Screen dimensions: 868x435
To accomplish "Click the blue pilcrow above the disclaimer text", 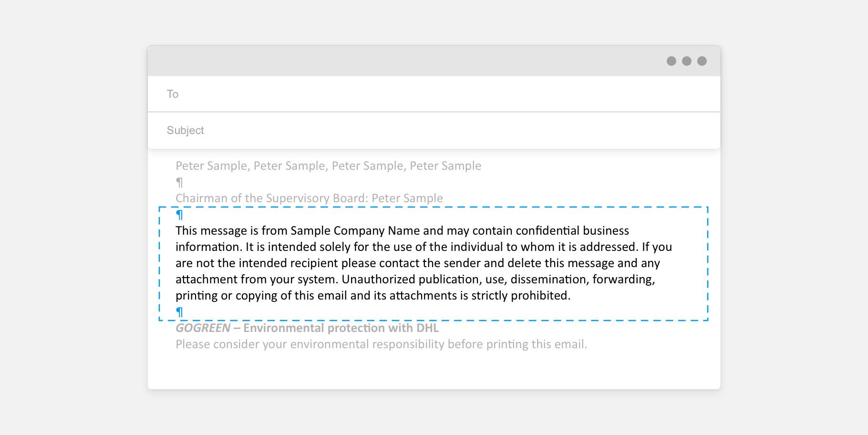I will point(179,215).
